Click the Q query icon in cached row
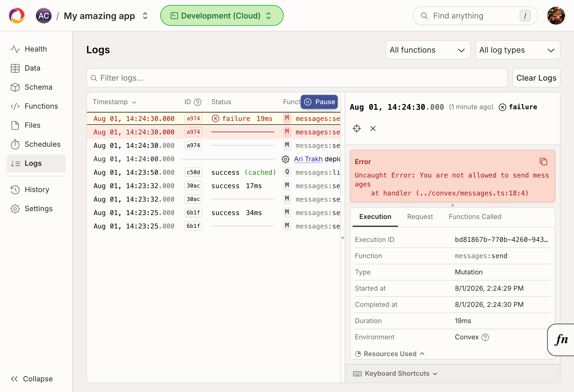This screenshot has height=392, width=574. click(x=287, y=172)
